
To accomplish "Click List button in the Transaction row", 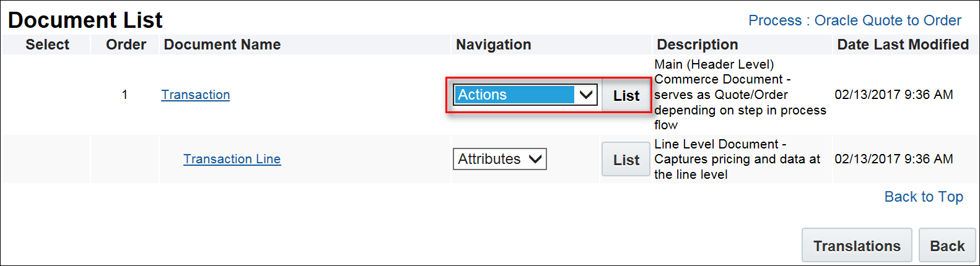I will (626, 96).
